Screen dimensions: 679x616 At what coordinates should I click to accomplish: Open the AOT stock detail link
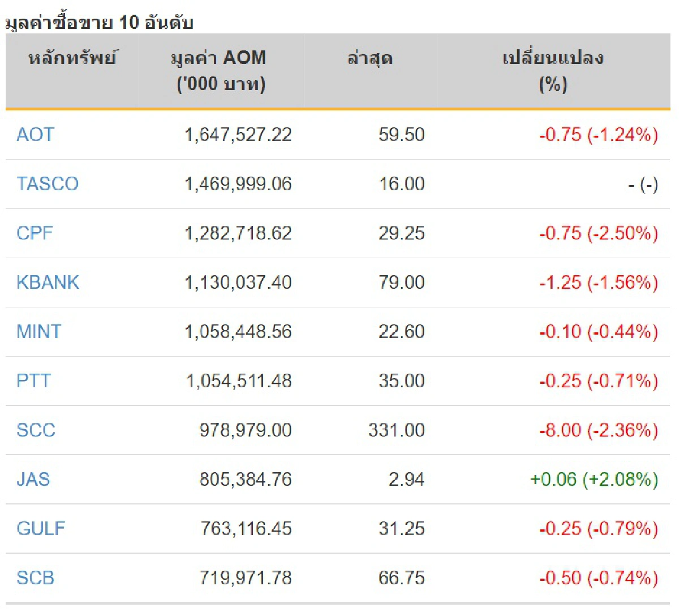[x=35, y=135]
